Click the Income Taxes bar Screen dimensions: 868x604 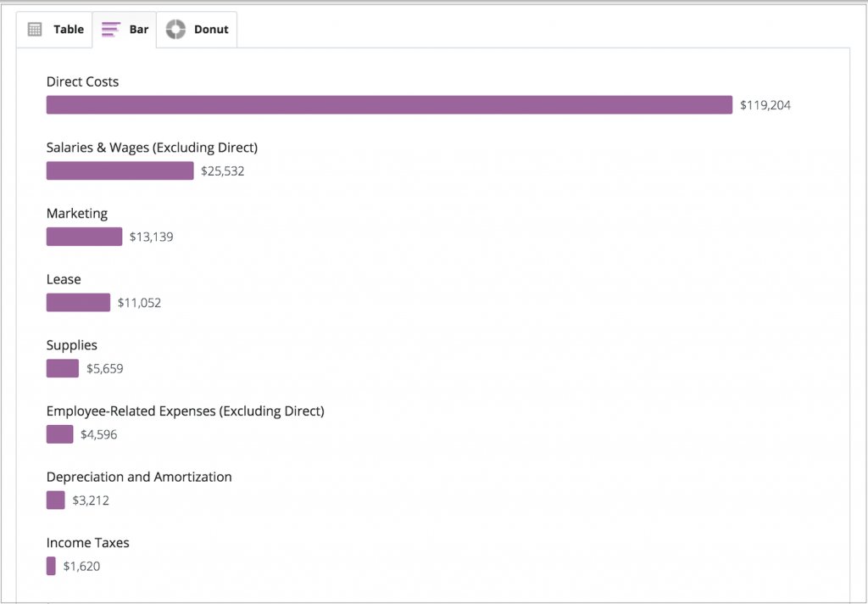[x=51, y=566]
